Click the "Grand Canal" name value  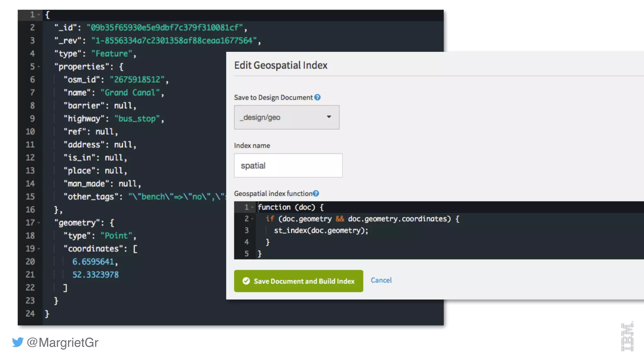point(130,93)
